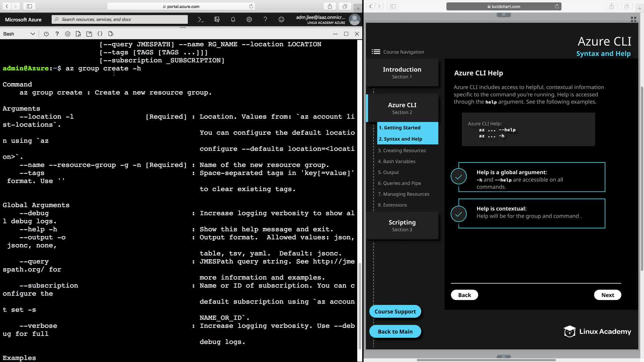Expand the Introduction Section 1 panel
644x362 pixels.
[x=402, y=72]
